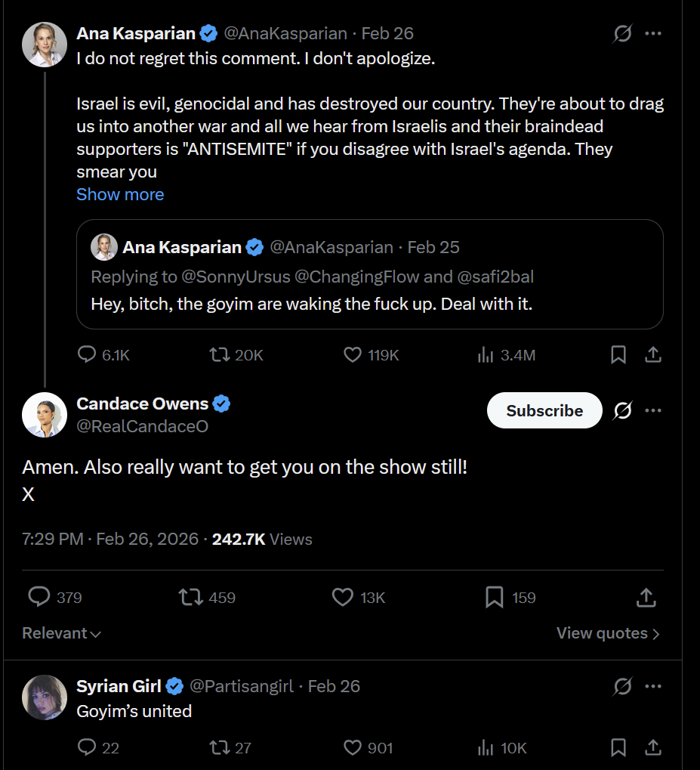Repost Ana Kasparian's post with 20K reposts
The height and width of the screenshot is (770, 700).
pos(219,354)
